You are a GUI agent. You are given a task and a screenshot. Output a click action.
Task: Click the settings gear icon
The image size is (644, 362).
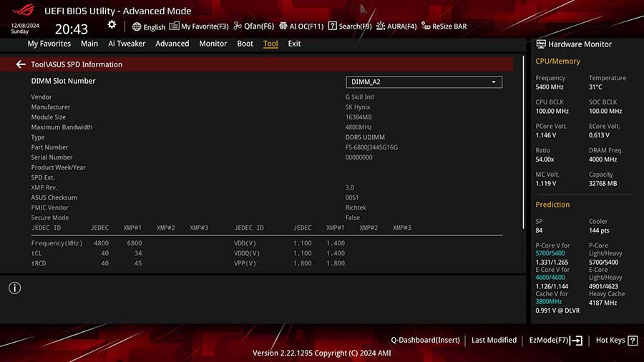point(112,24)
